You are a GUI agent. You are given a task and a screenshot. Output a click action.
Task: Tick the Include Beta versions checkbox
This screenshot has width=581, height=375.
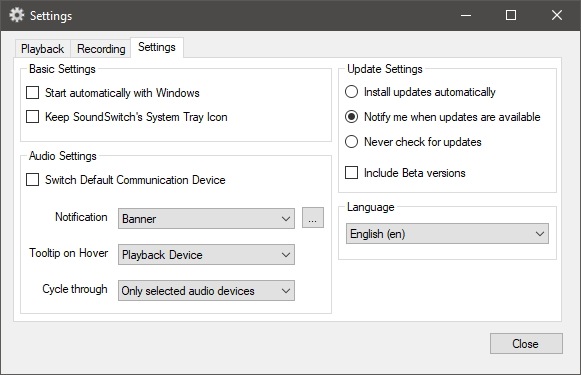tap(351, 173)
